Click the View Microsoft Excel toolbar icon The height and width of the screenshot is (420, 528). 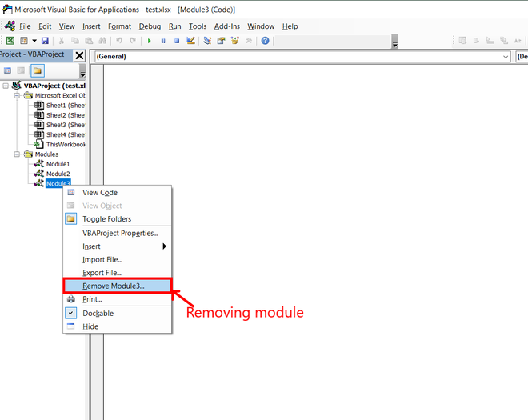pos(10,41)
